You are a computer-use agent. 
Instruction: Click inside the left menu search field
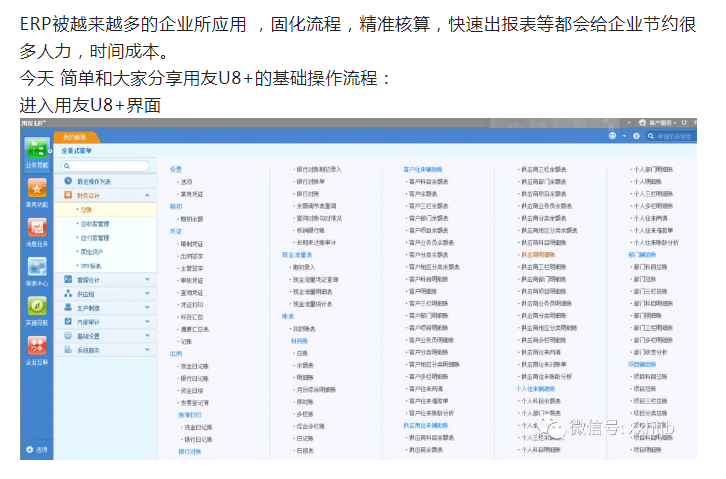pos(106,166)
